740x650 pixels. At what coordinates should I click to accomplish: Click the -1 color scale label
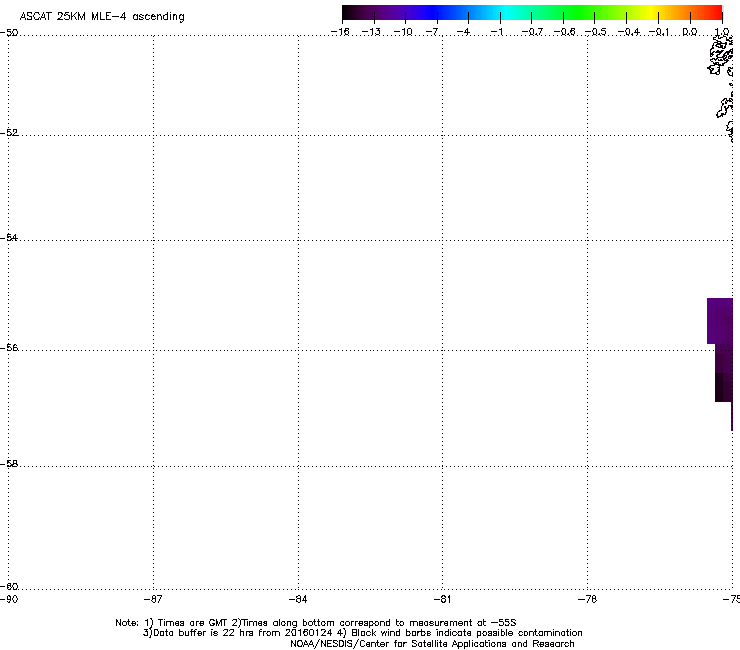496,32
